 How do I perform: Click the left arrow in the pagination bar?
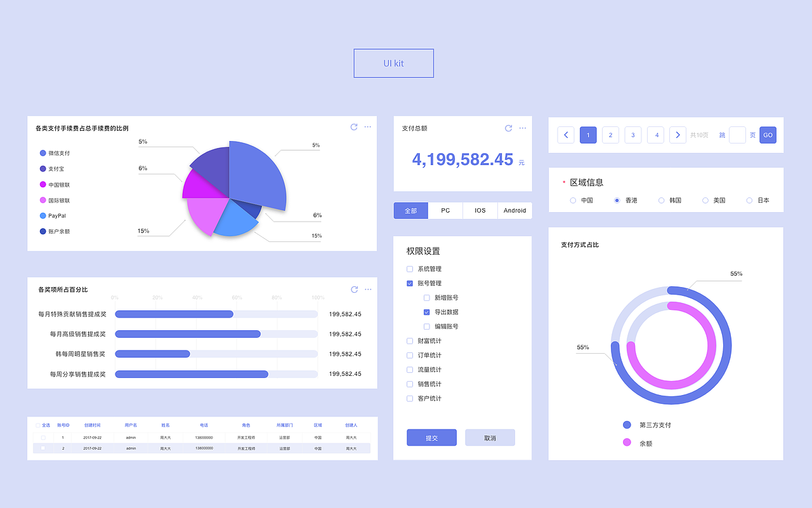coord(565,135)
